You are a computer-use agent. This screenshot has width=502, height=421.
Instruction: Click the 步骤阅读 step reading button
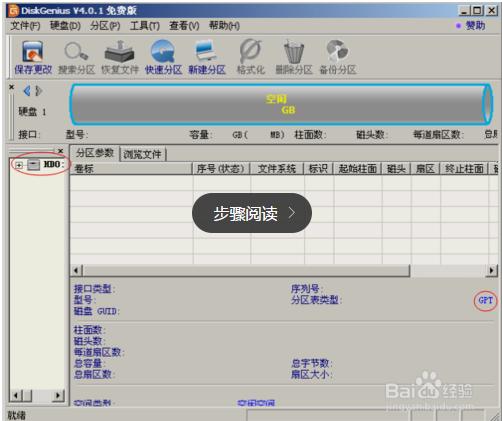tap(252, 213)
